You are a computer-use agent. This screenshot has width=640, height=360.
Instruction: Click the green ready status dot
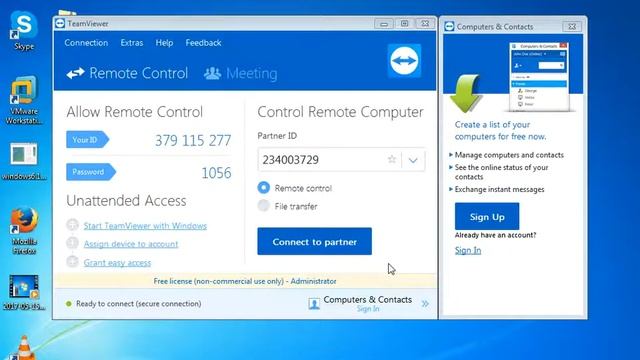click(69, 304)
